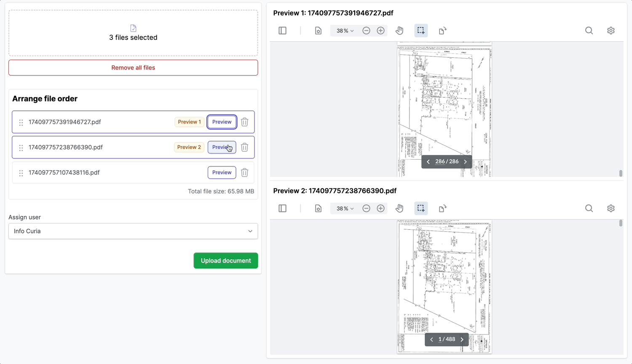Open search in Preview 1 viewer

(x=589, y=31)
